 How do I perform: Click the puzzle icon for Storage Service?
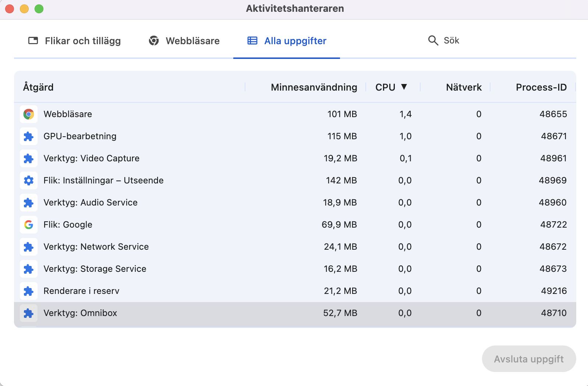coord(29,269)
